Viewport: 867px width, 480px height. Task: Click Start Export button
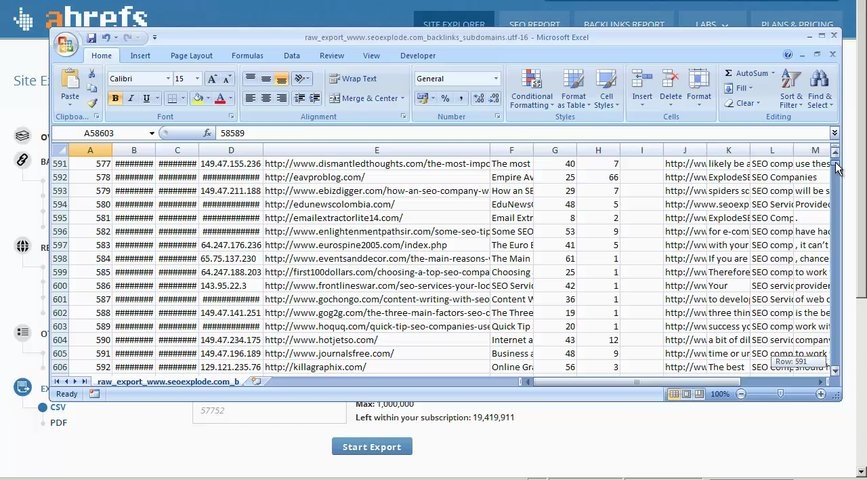point(372,446)
